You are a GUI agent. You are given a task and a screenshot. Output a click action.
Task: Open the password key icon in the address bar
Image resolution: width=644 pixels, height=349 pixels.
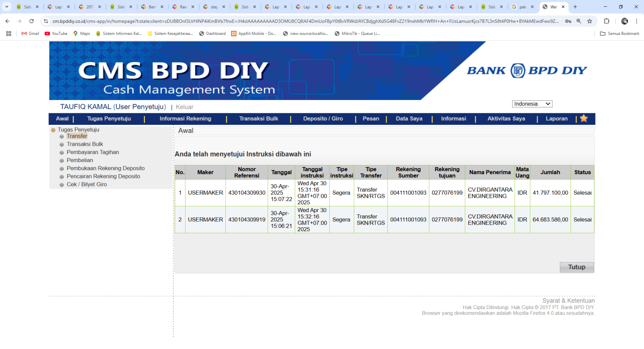pyautogui.click(x=568, y=21)
